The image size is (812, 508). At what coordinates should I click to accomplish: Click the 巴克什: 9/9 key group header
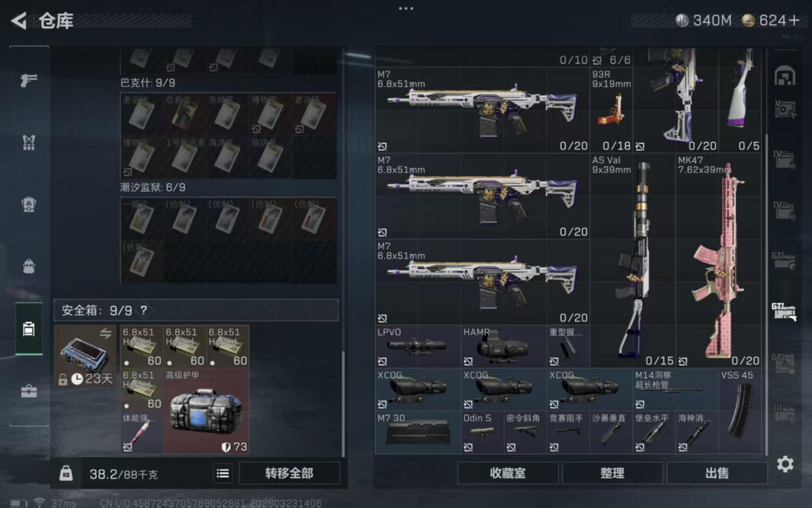click(148, 83)
